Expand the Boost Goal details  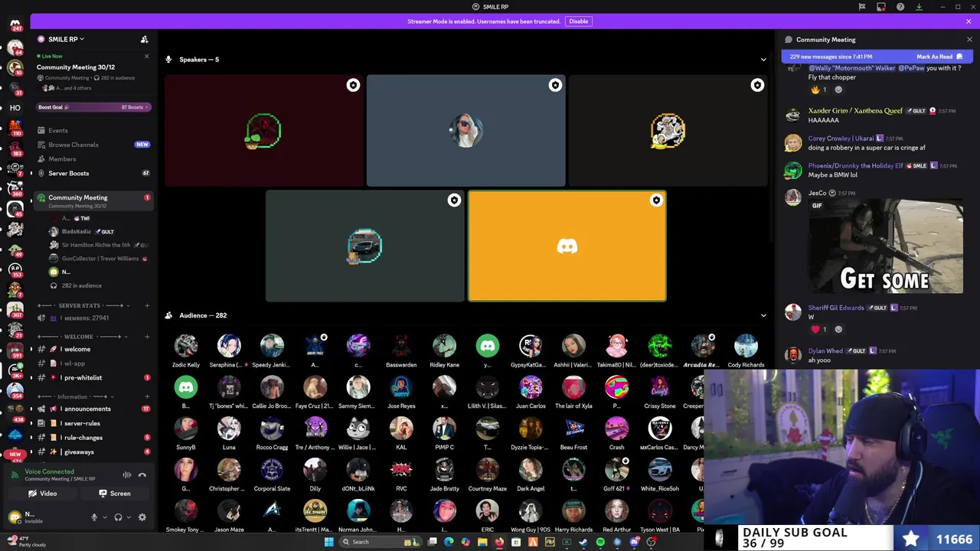pyautogui.click(x=93, y=107)
